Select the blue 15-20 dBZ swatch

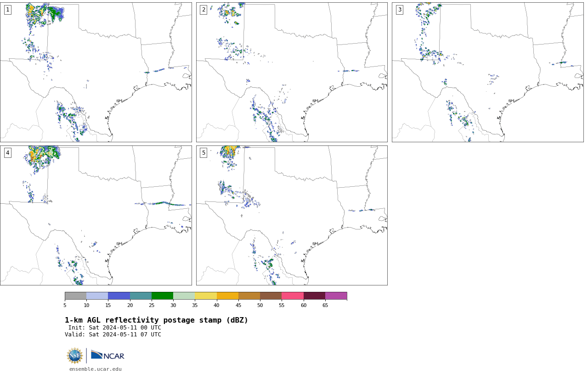[x=119, y=296]
